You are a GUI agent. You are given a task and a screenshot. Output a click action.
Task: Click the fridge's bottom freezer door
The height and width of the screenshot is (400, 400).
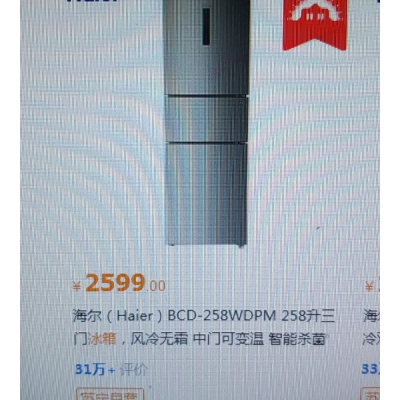206,194
